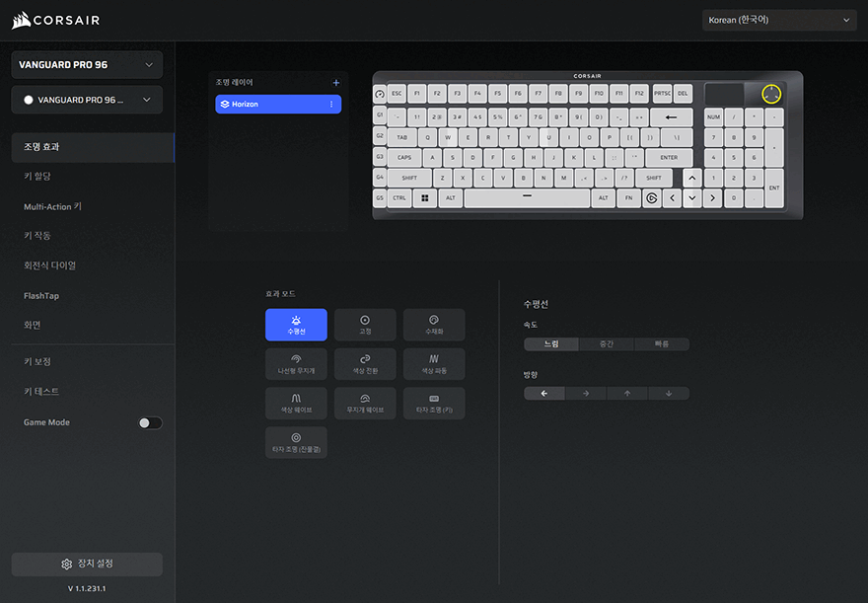The height and width of the screenshot is (603, 868).
Task: Click the FN key on the keyboard
Action: click(x=629, y=198)
